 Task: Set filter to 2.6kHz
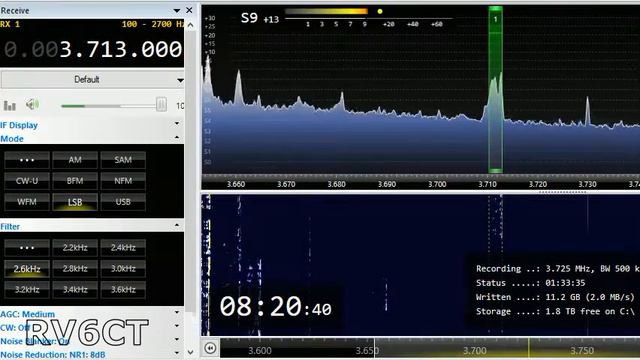click(27, 269)
